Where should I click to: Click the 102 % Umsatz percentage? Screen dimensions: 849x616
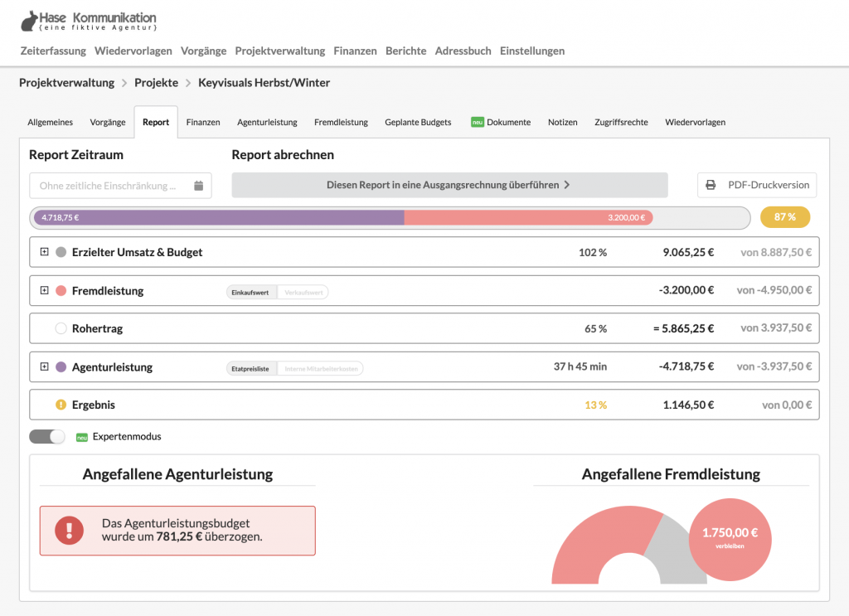point(593,252)
